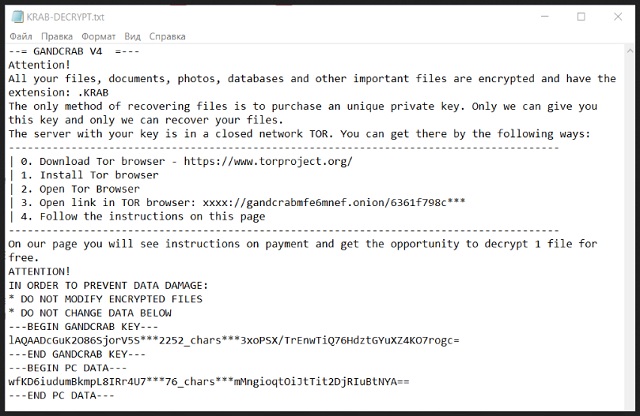Click the .KRAB extension text

point(93,93)
